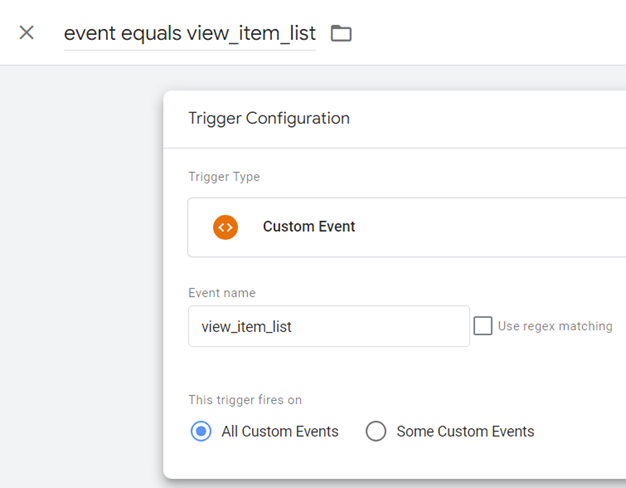Select the All Custom Events radio button
Screen dimensions: 626x488
pyautogui.click(x=201, y=431)
